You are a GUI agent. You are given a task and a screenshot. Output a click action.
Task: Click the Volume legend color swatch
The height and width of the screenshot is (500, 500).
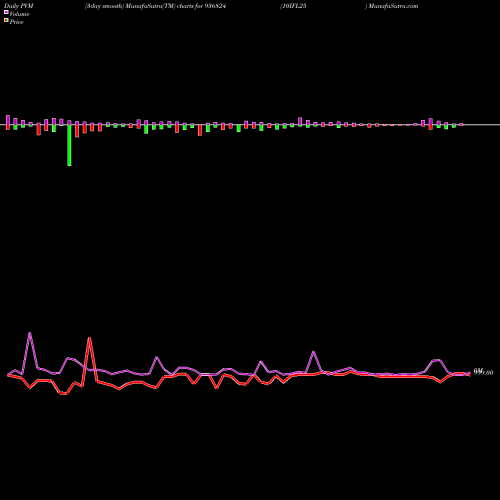click(x=6, y=12)
